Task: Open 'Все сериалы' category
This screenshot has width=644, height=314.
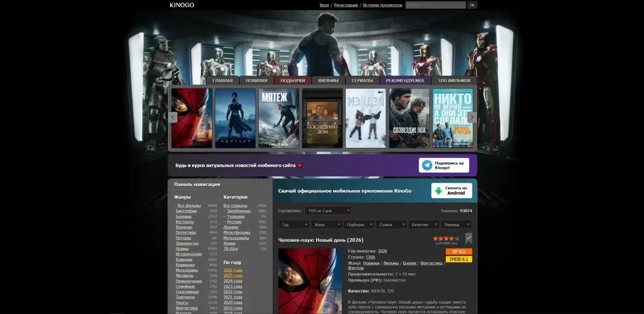Action: pyautogui.click(x=235, y=205)
